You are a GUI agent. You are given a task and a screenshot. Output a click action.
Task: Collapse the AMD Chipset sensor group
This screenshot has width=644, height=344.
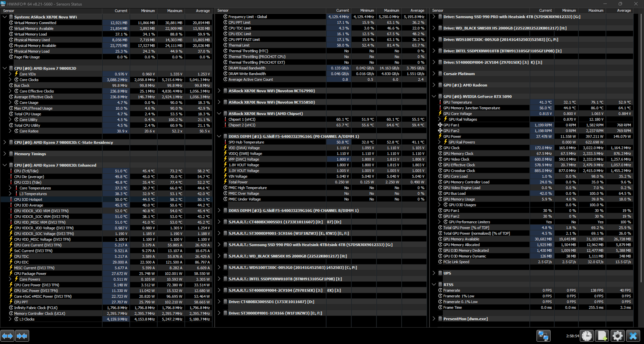pyautogui.click(x=219, y=113)
